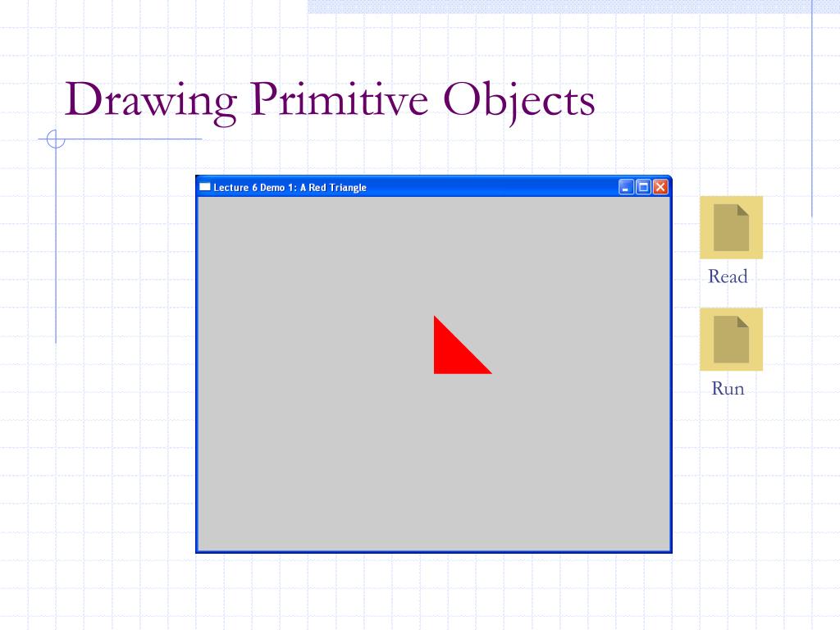Click the demo window's title bar icon
Image resolution: width=840 pixels, height=630 pixels.
(x=204, y=187)
